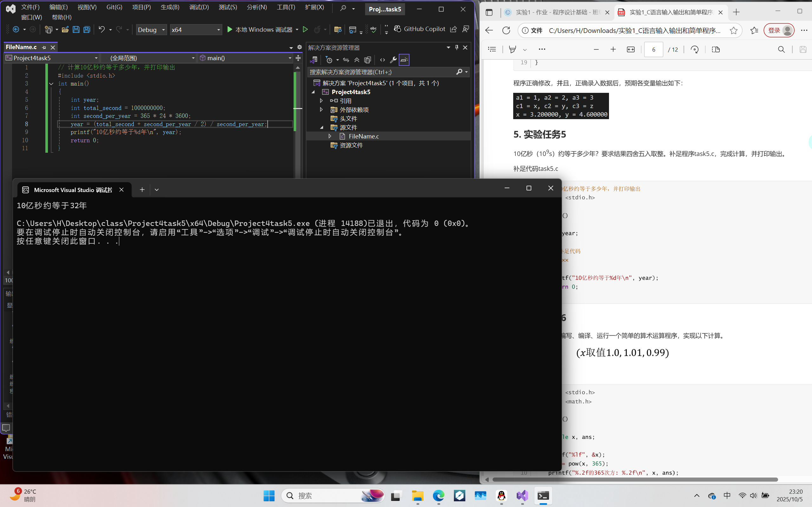This screenshot has width=812, height=507.
Task: Start without debugging hollow play icon
Action: click(x=305, y=29)
